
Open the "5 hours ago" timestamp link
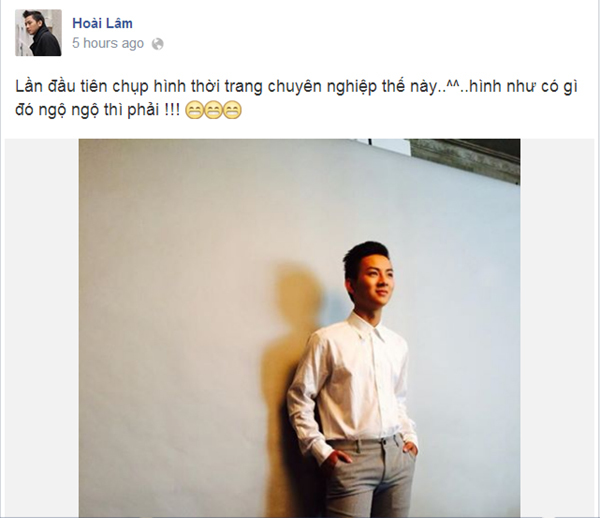coord(108,43)
